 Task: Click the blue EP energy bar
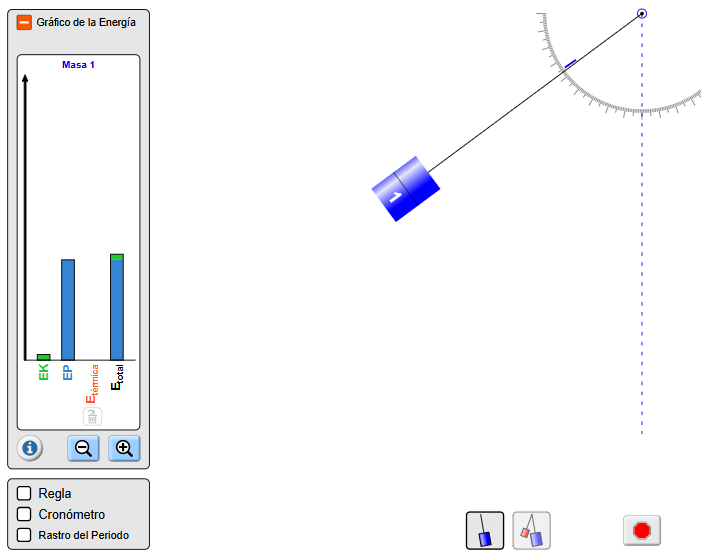(x=68, y=309)
